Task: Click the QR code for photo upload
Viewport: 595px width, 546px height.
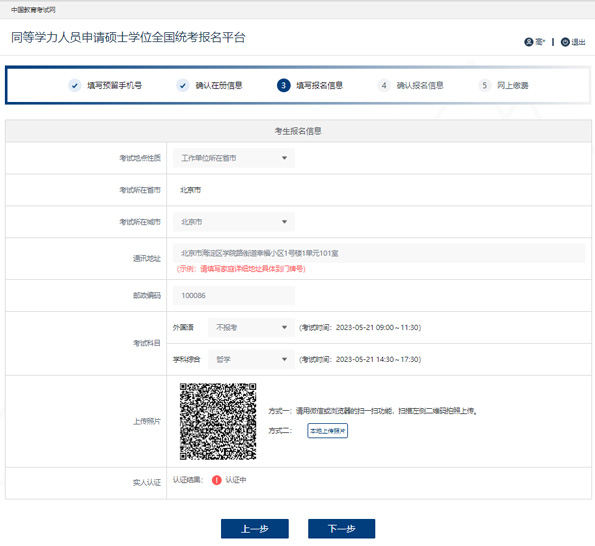Action: (218, 421)
